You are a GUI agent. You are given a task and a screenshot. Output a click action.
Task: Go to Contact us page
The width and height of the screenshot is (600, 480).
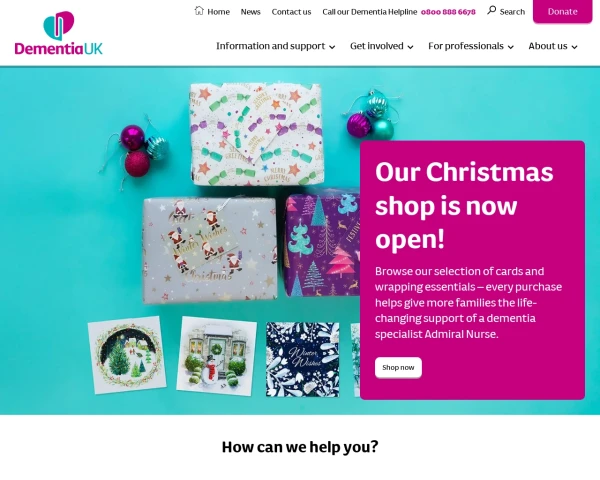291,12
